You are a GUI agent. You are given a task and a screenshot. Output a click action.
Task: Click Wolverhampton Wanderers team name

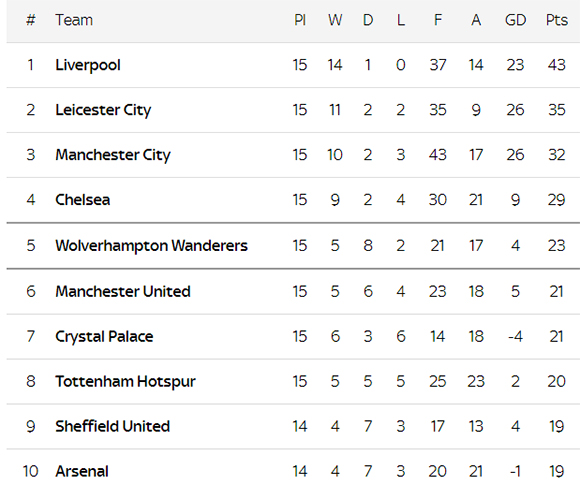pyautogui.click(x=151, y=246)
